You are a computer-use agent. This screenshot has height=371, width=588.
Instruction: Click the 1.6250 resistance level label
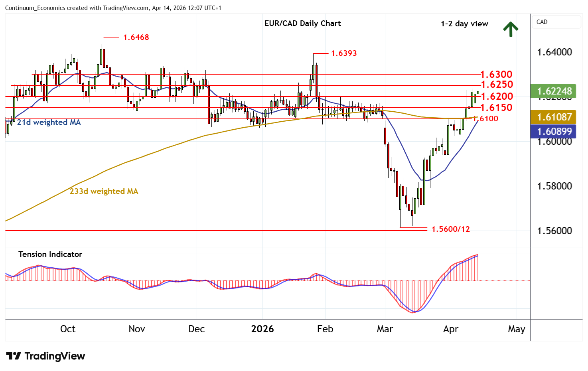[x=497, y=85]
